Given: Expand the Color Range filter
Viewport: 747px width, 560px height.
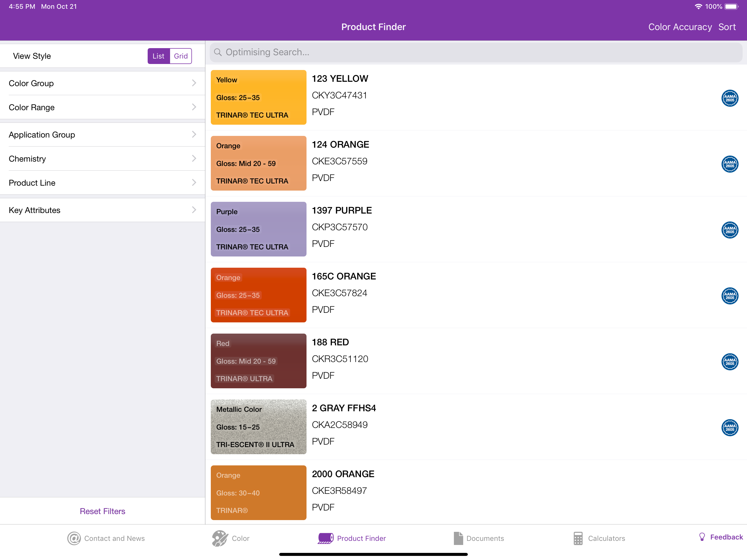Looking at the screenshot, I should tap(102, 107).
